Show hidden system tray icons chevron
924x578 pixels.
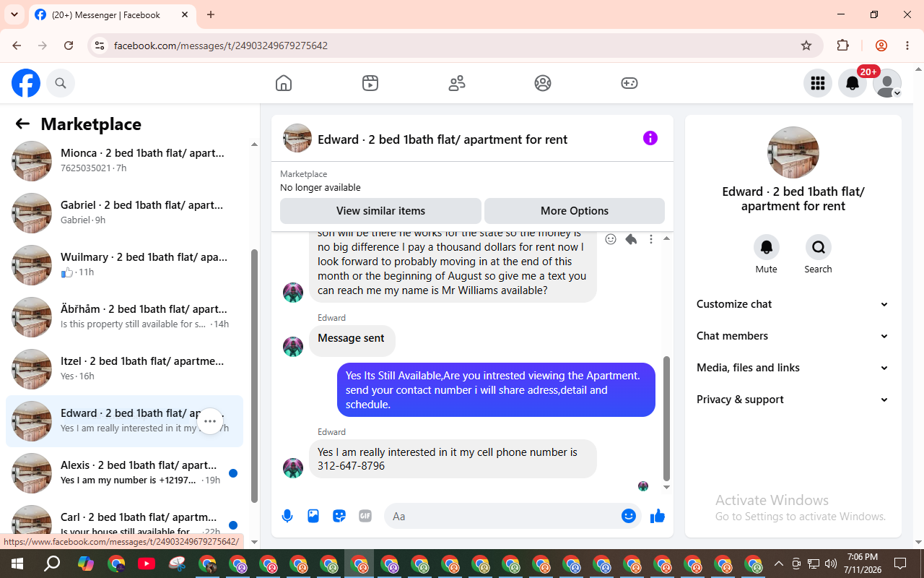pyautogui.click(x=778, y=564)
